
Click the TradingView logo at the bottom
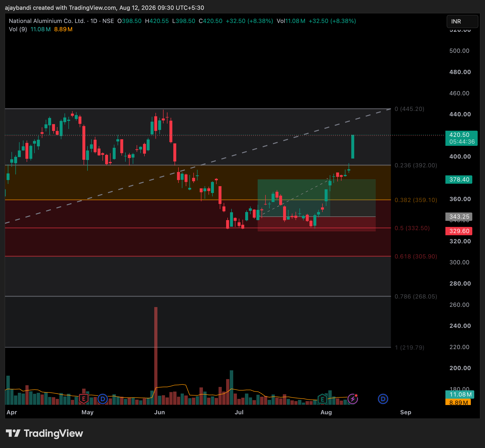tap(44, 433)
